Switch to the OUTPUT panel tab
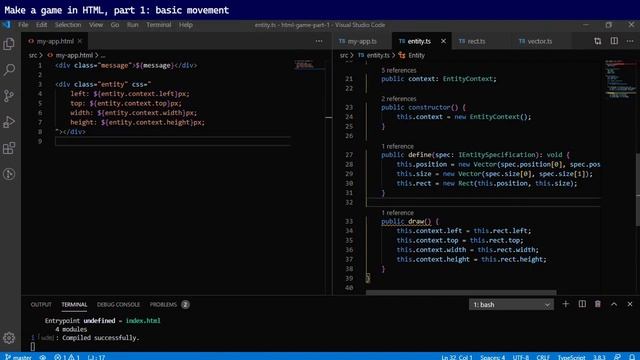 click(x=41, y=304)
